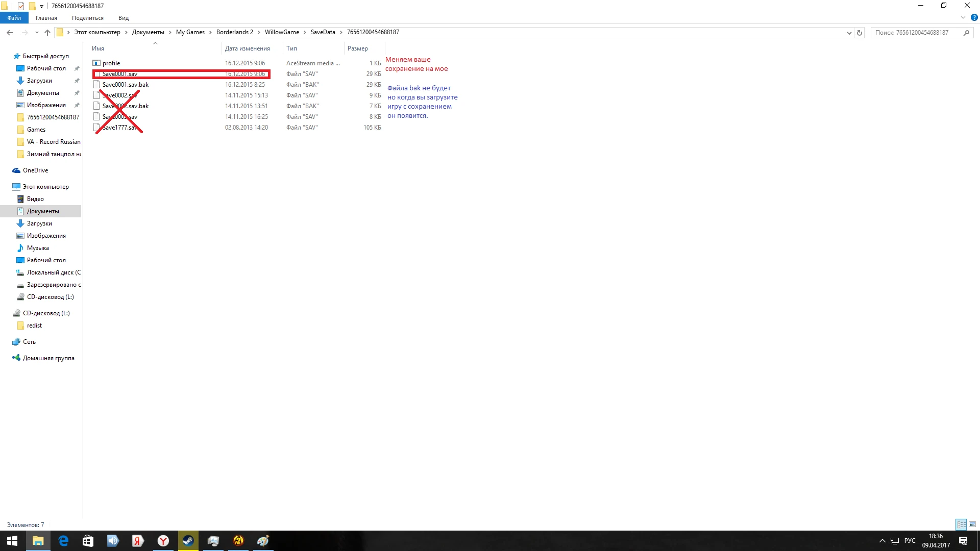Open the Файл menu tab
This screenshot has width=980, height=551.
pyautogui.click(x=14, y=18)
